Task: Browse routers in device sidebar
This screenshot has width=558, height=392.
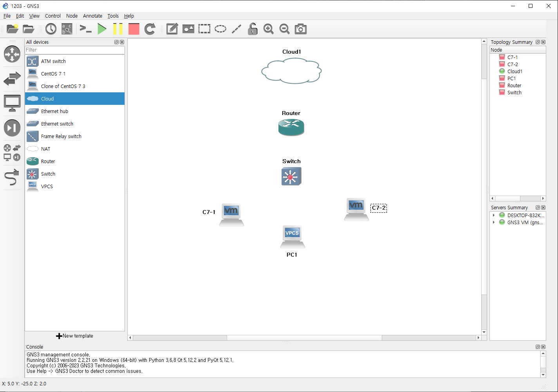Action: click(12, 54)
